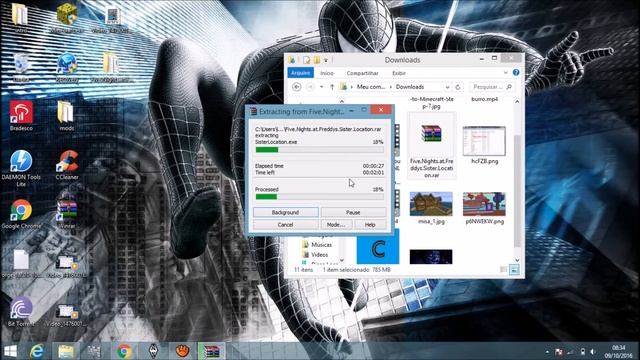Pause the WinRAR extraction

(353, 212)
